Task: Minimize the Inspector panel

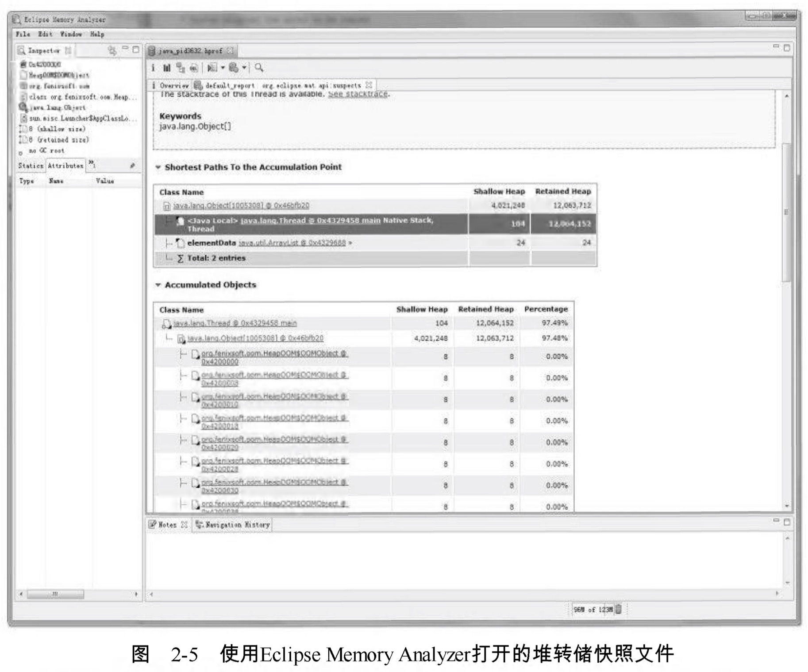Action: pyautogui.click(x=126, y=48)
